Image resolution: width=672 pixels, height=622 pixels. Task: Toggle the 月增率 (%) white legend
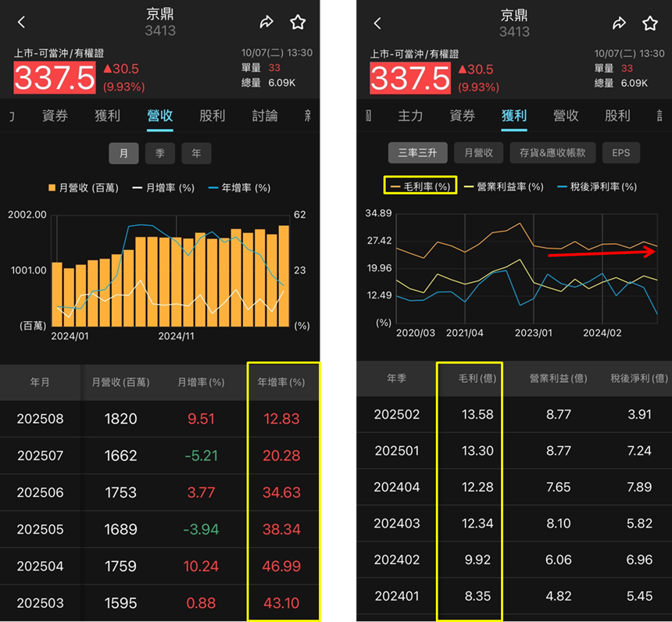(x=163, y=188)
